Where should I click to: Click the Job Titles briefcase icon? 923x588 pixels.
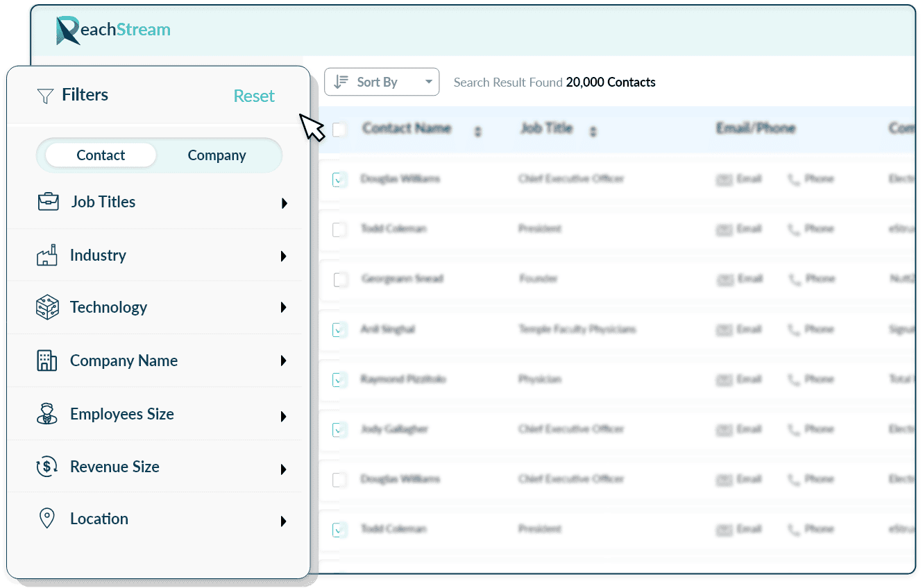pos(48,202)
